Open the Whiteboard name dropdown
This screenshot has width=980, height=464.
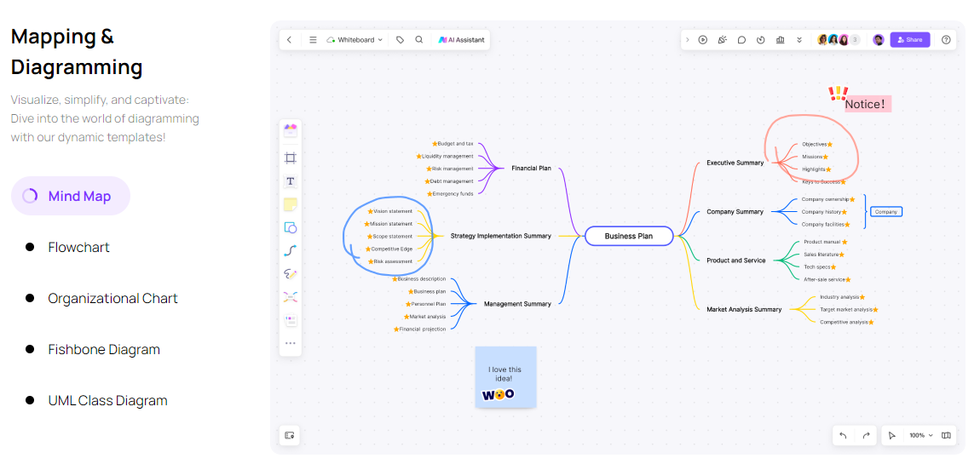pos(355,40)
